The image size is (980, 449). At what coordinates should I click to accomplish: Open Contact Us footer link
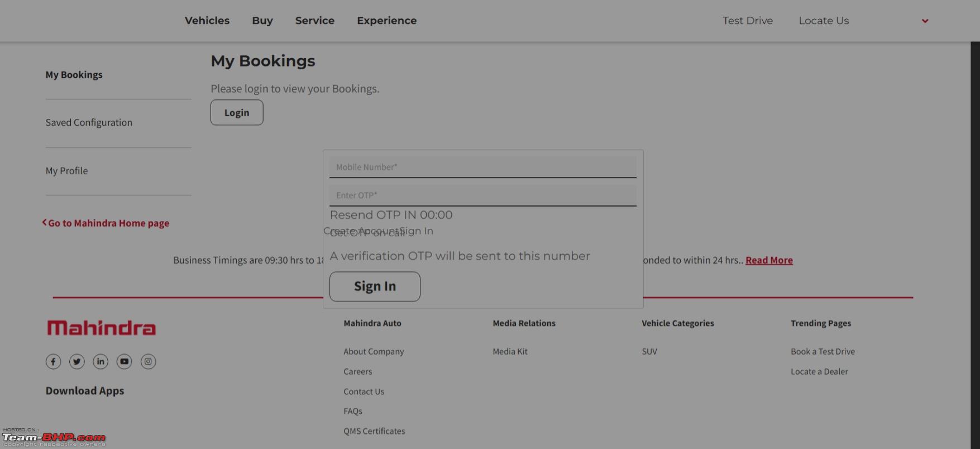pos(364,391)
